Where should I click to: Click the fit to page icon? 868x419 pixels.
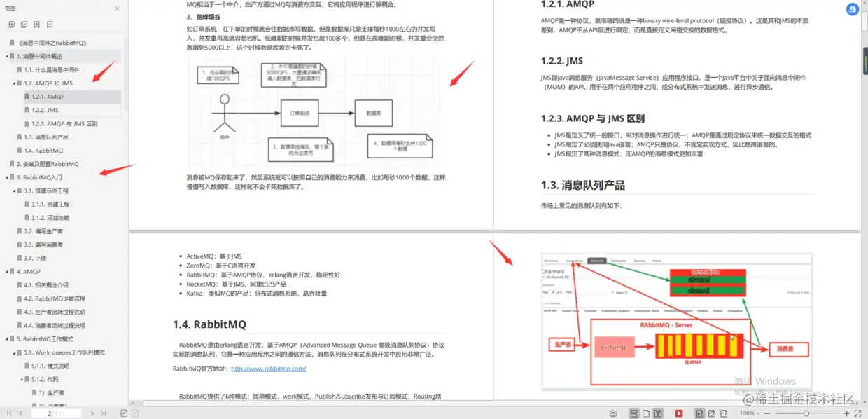pos(712,414)
